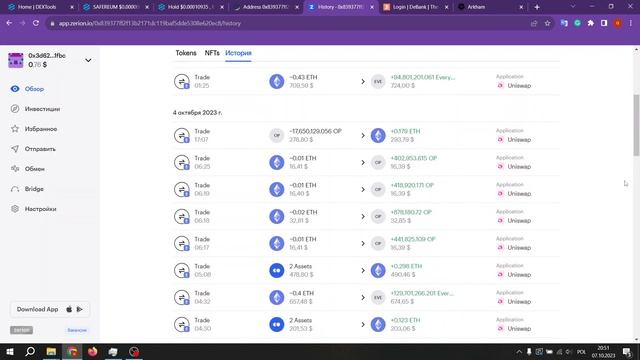The image size is (640, 360).
Task: Reload the page
Action: click(36, 23)
